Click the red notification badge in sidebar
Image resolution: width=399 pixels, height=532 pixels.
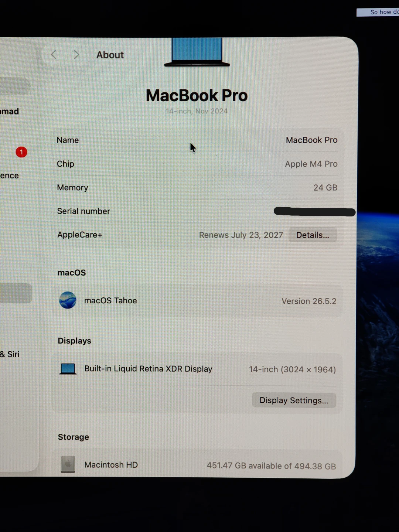pos(21,152)
